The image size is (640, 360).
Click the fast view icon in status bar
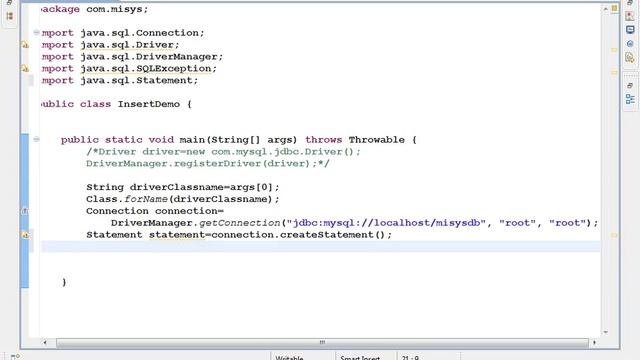[14, 357]
